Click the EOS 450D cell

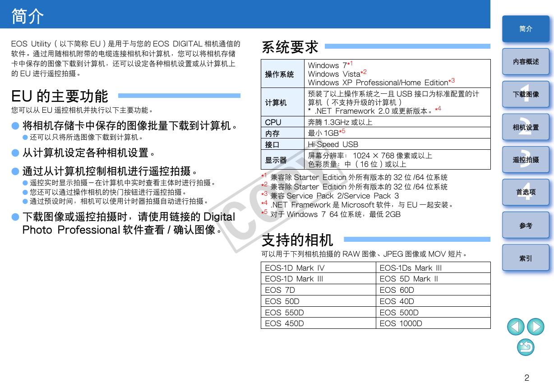pyautogui.click(x=319, y=323)
